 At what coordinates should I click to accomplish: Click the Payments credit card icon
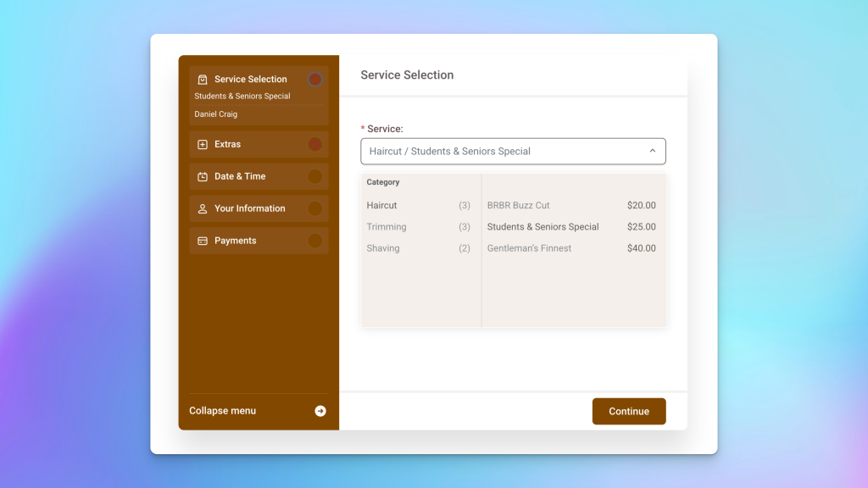coord(203,241)
